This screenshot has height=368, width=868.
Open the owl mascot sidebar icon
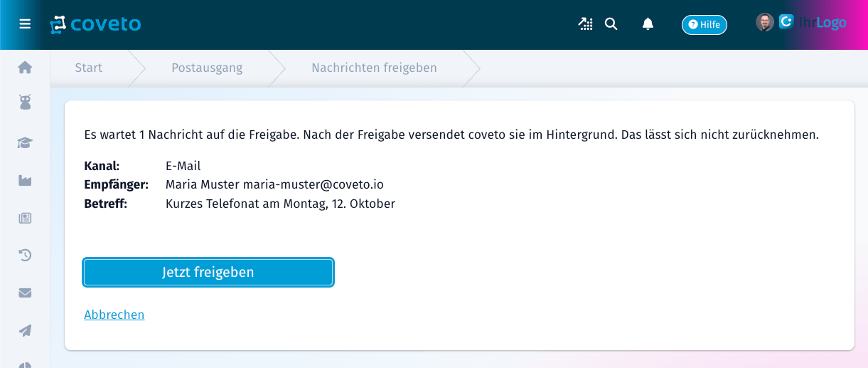25,102
